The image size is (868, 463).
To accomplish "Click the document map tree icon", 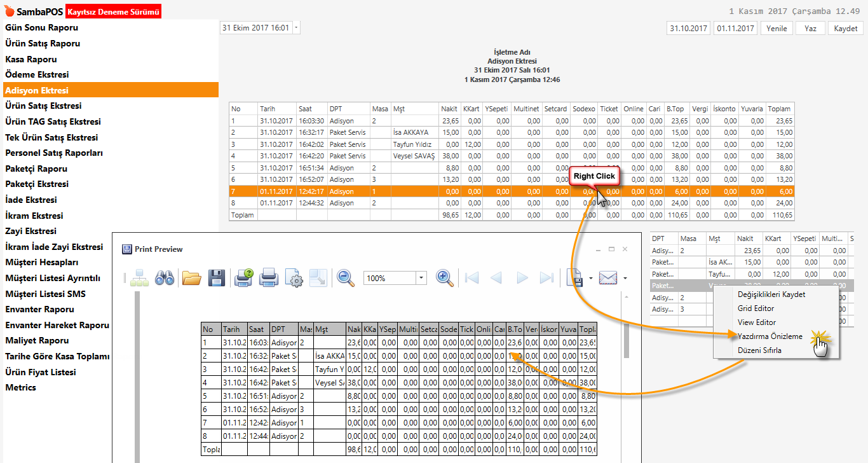I will [x=139, y=278].
